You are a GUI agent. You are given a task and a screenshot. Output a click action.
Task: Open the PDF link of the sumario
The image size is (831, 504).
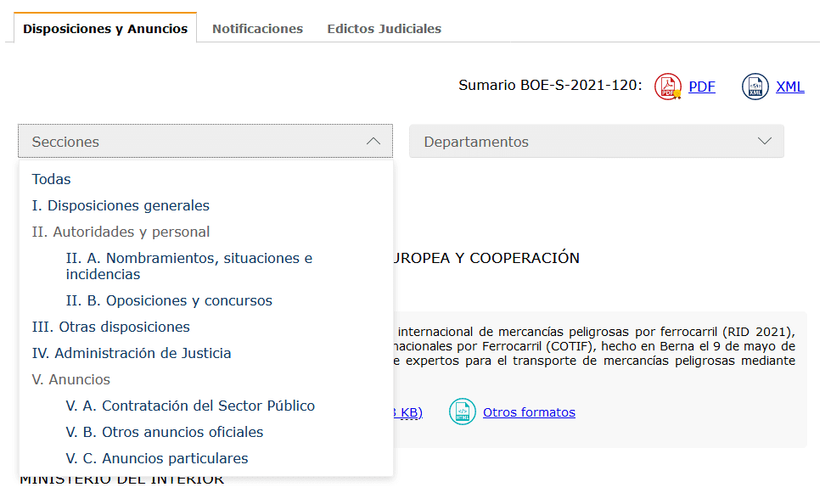701,87
